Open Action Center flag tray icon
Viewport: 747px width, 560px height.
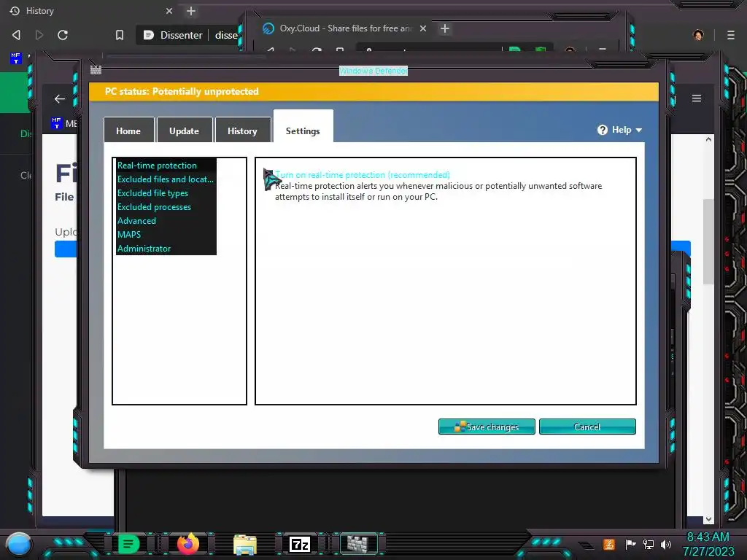pos(630,544)
